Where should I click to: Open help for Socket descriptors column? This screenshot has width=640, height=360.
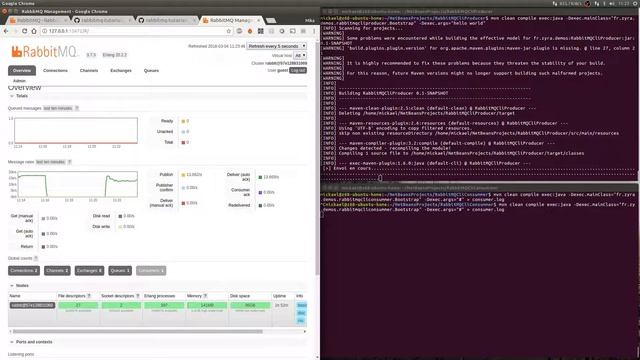(138, 296)
